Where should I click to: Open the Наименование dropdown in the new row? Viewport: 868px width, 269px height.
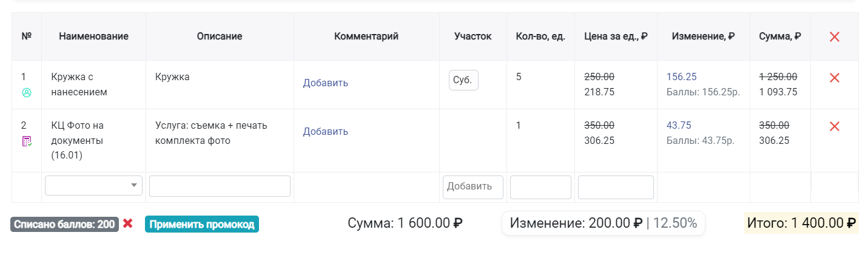94,186
